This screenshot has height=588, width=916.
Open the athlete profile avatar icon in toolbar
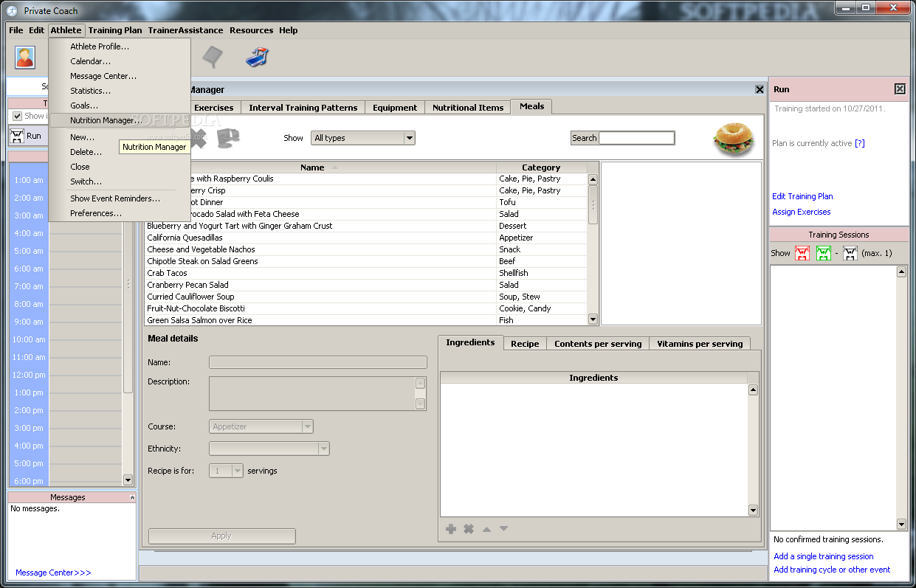(25, 57)
